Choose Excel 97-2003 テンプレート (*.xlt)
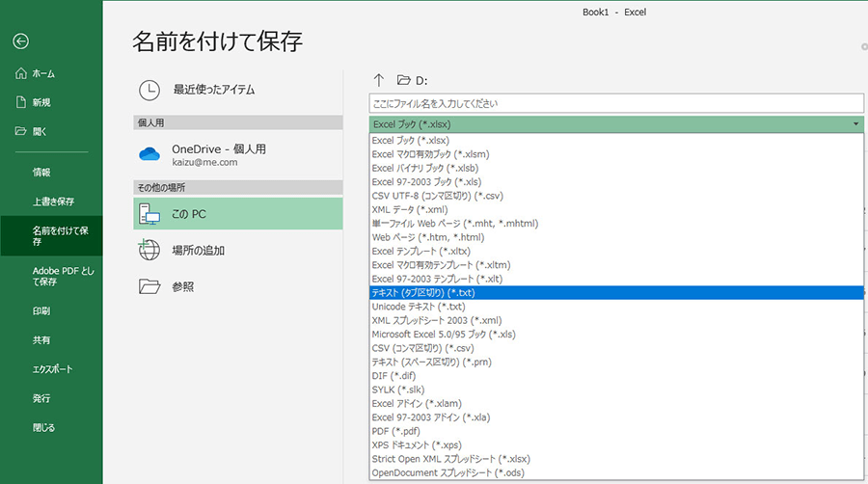 (616, 279)
